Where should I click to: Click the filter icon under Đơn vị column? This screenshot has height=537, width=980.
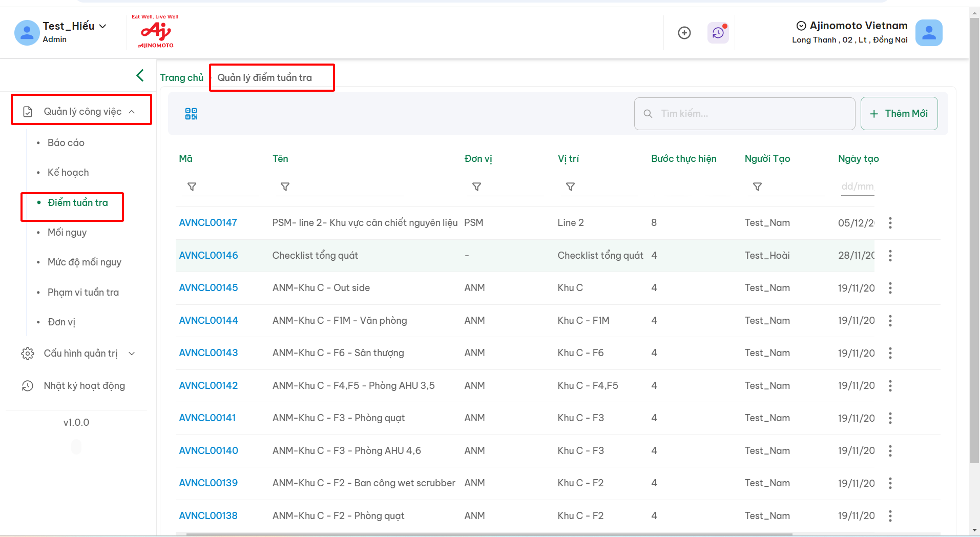(476, 187)
